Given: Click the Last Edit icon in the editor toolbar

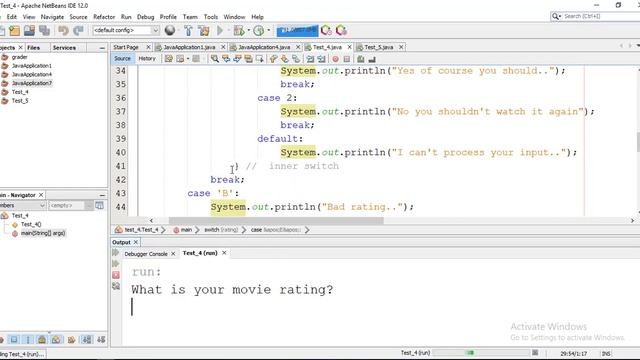Looking at the screenshot, I should (x=169, y=59).
